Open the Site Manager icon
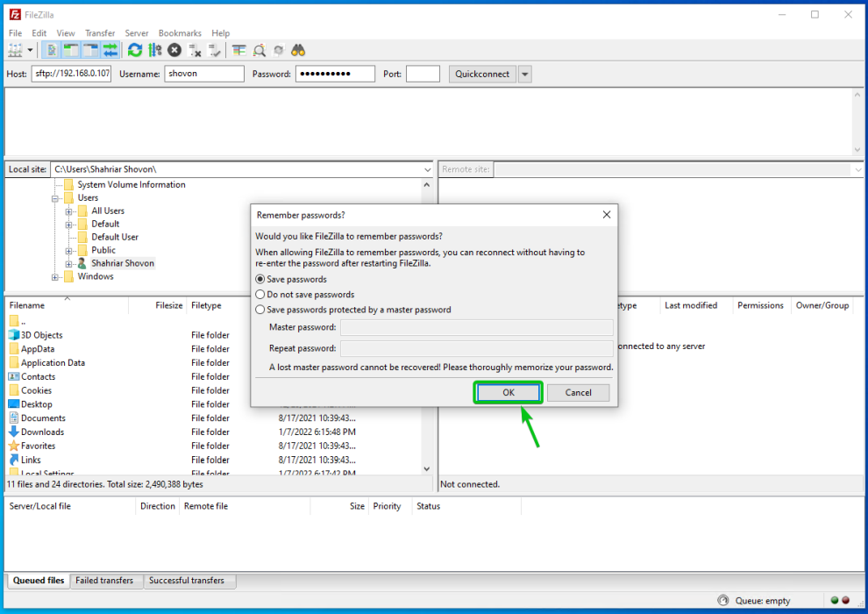Screen dimensions: 868x614 pyautogui.click(x=15, y=51)
